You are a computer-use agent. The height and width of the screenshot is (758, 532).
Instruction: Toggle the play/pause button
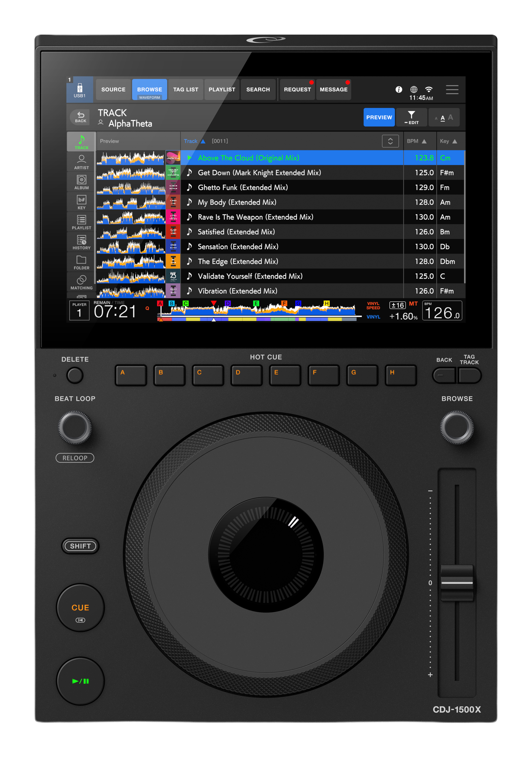[x=81, y=681]
